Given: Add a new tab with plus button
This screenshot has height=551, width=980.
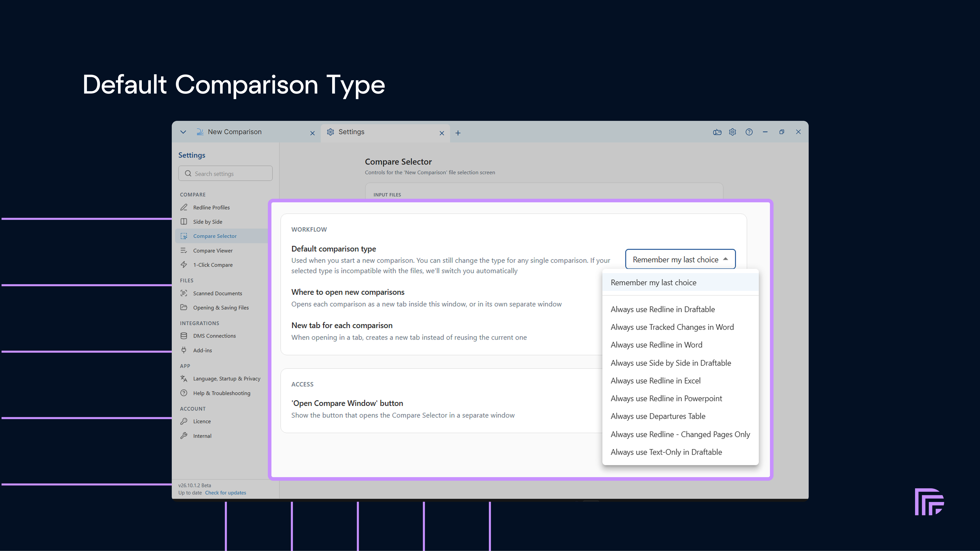Looking at the screenshot, I should [x=458, y=133].
